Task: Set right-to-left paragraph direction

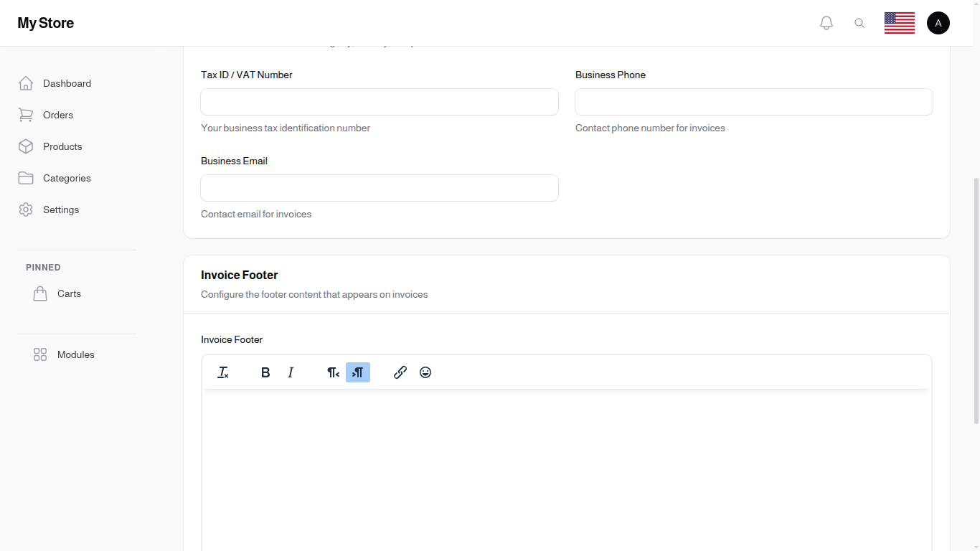Action: click(x=333, y=372)
